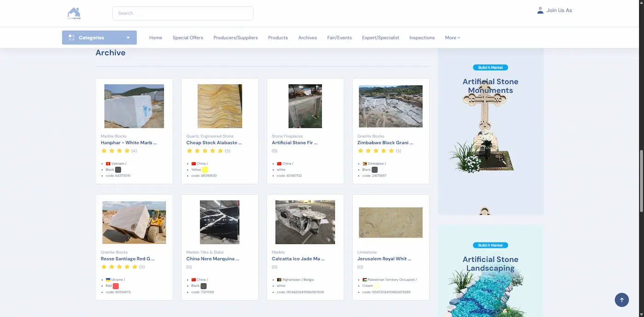This screenshot has height=317, width=644.
Task: Open the Join Us As dropdown
Action: (x=558, y=10)
